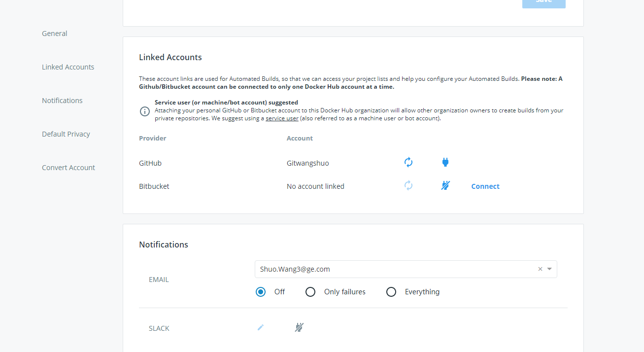Viewport: 644px width, 352px height.
Task: Select the Off email notification option
Action: coord(261,292)
